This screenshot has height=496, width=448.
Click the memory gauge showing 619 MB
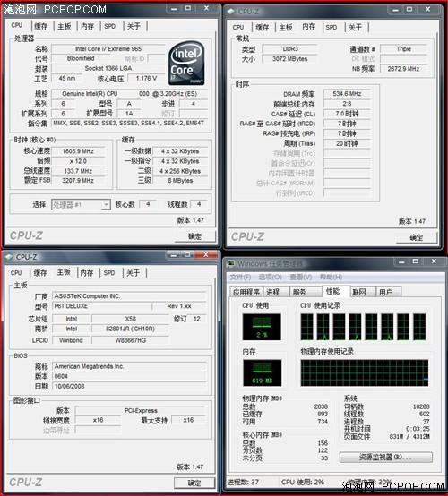point(262,372)
